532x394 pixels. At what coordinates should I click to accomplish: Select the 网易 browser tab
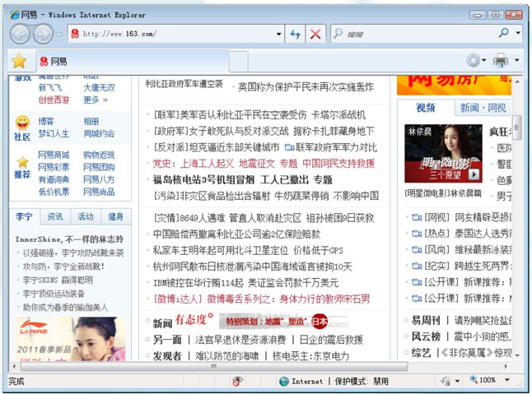click(133, 62)
